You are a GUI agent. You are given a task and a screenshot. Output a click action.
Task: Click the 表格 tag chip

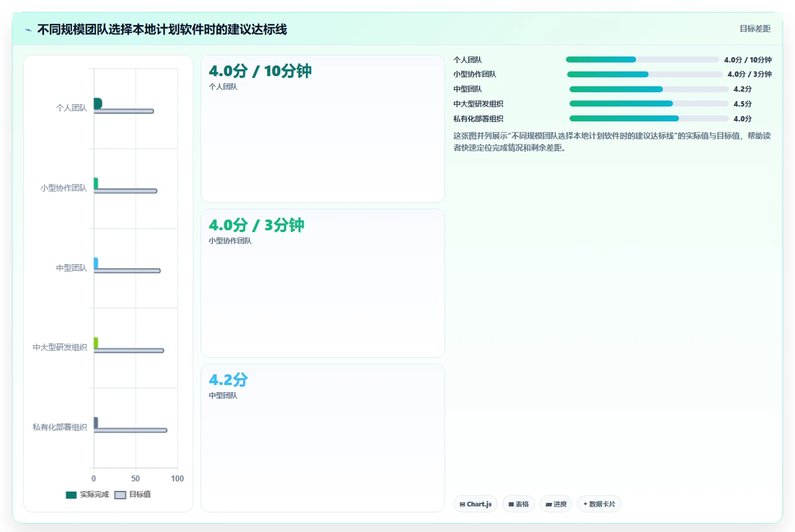(x=519, y=504)
